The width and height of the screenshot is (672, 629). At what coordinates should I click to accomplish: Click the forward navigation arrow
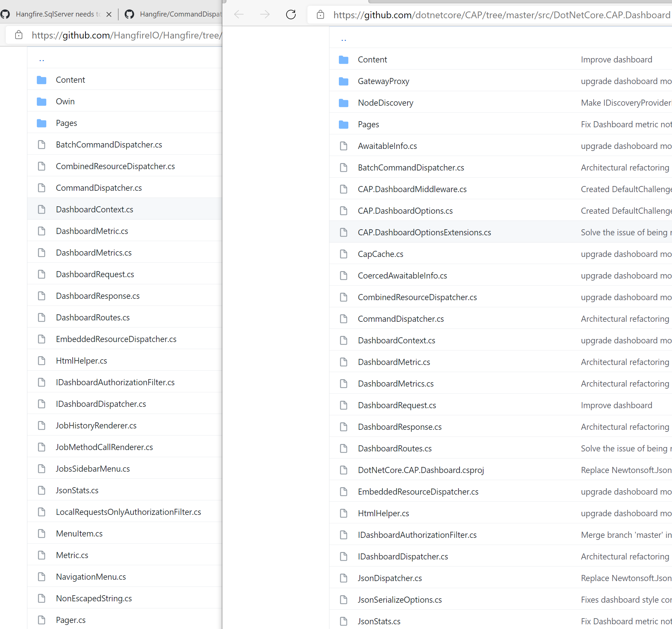(265, 15)
